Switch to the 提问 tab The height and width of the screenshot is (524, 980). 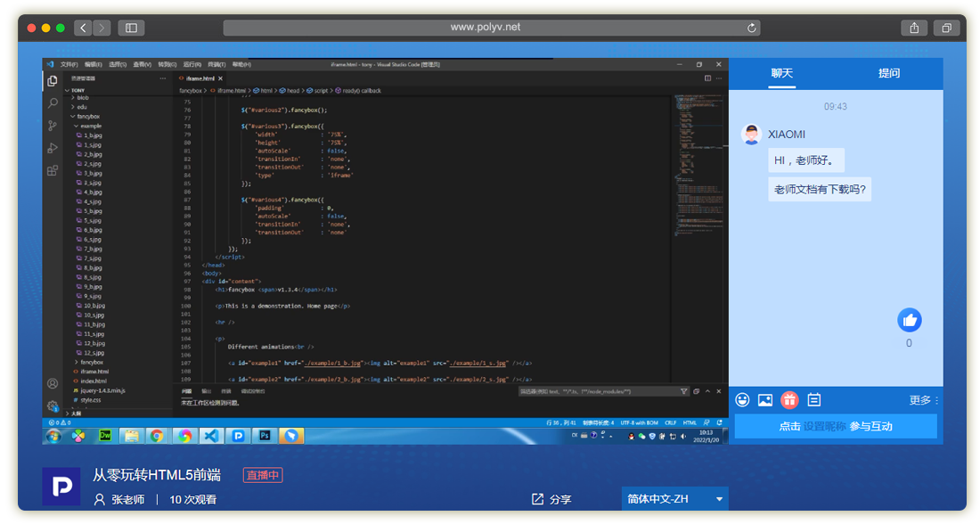click(x=889, y=73)
